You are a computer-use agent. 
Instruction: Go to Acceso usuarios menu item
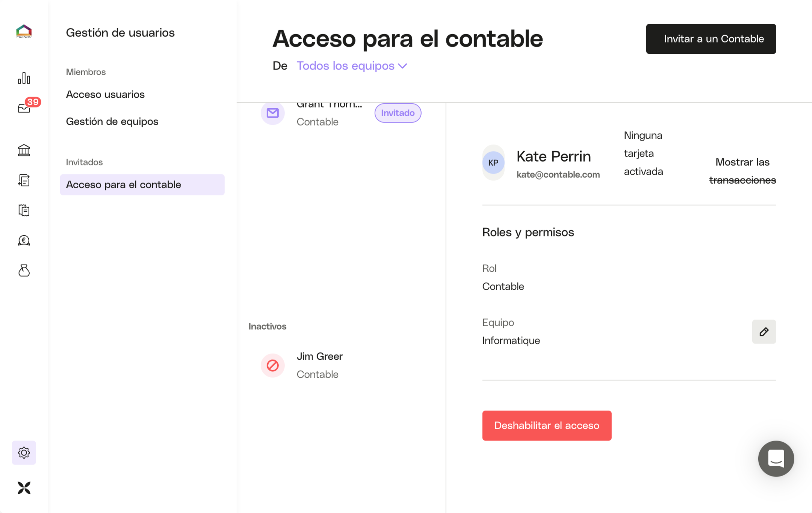point(105,94)
